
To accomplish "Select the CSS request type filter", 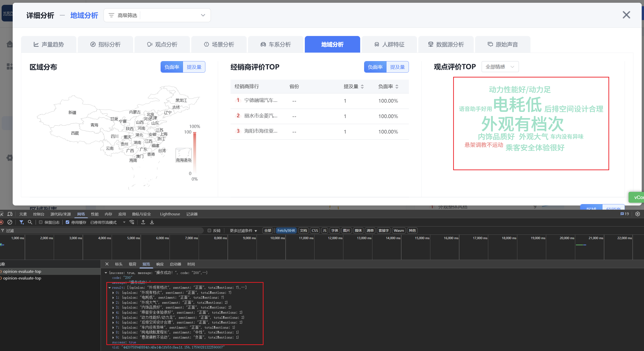I will tap(315, 230).
